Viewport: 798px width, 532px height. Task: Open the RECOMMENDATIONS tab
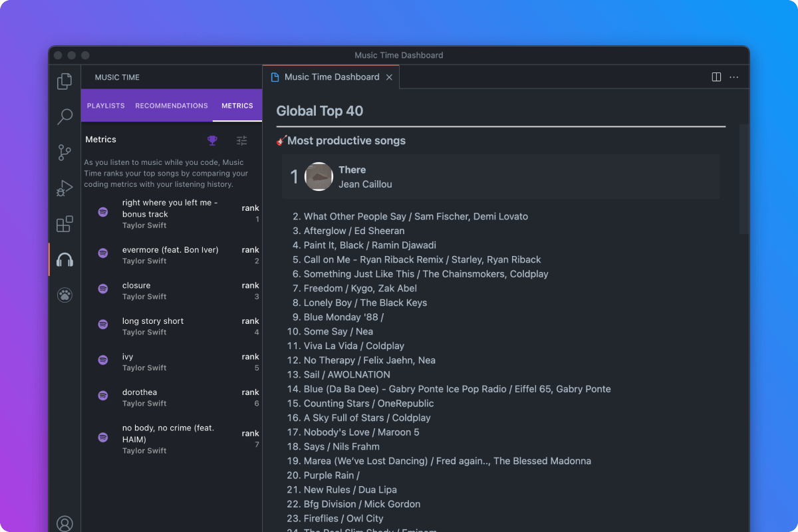coord(171,105)
